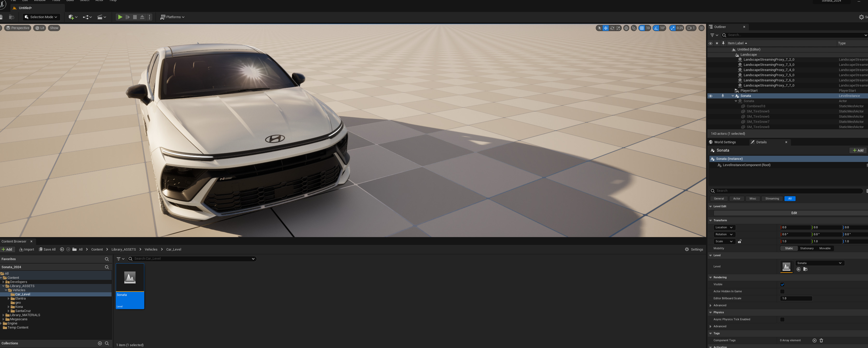The width and height of the screenshot is (868, 348).
Task: Toggle grid snapping icon
Action: click(641, 28)
